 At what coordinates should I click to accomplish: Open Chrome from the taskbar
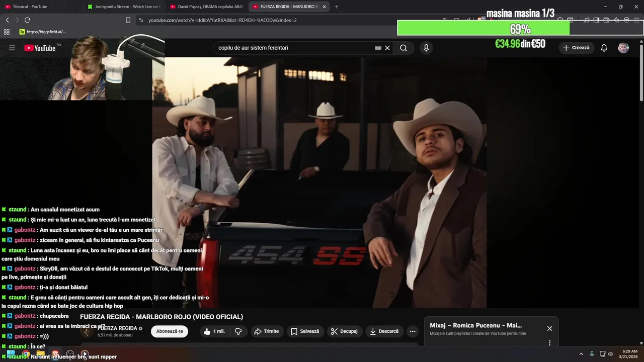point(26,354)
